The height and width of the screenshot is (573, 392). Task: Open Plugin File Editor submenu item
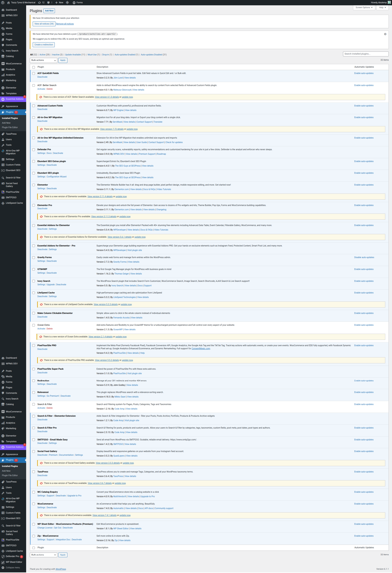10,128
